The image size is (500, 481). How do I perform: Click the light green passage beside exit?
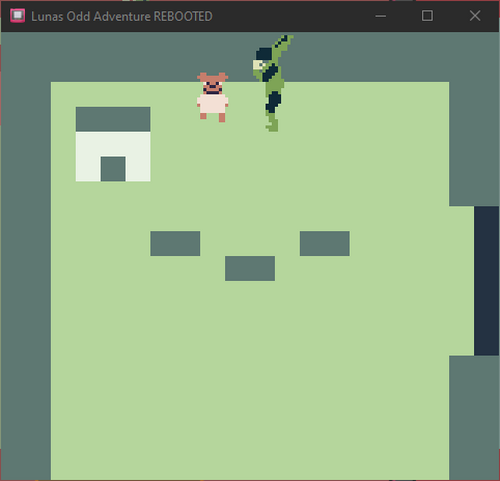click(461, 281)
